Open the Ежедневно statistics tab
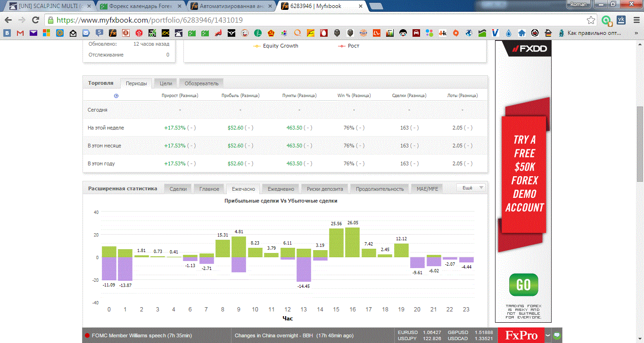The image size is (644, 343). 281,188
